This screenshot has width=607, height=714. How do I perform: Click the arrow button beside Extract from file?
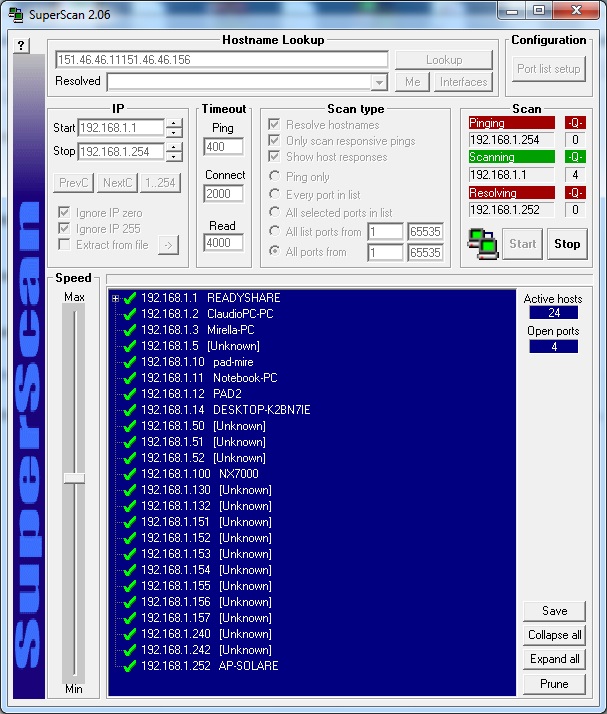tap(168, 245)
